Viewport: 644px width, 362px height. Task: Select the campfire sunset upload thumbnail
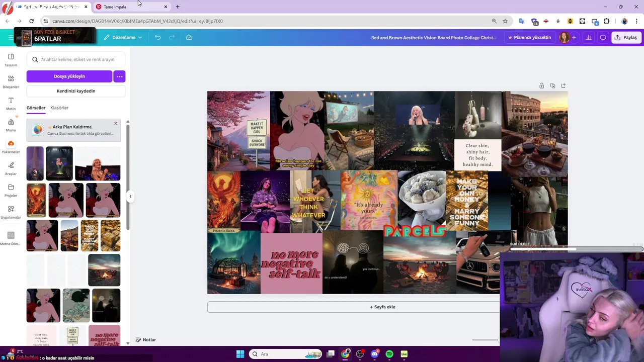[x=104, y=270]
